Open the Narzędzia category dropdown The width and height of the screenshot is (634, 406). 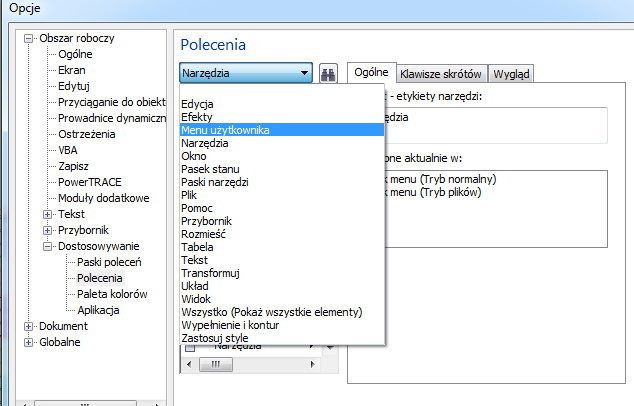(246, 73)
